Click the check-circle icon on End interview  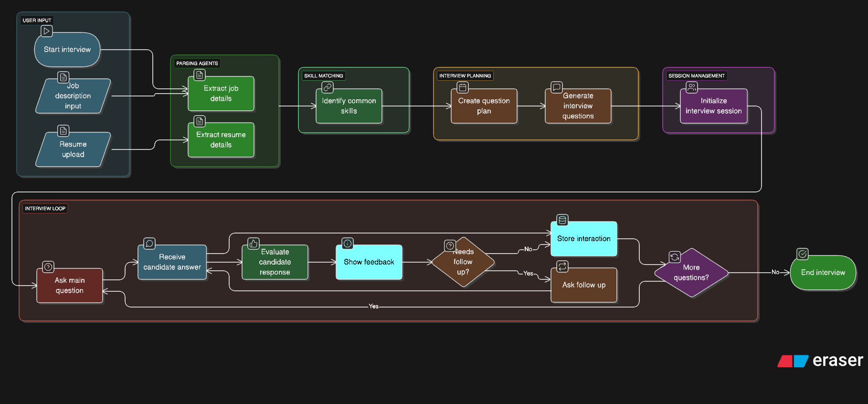point(803,254)
